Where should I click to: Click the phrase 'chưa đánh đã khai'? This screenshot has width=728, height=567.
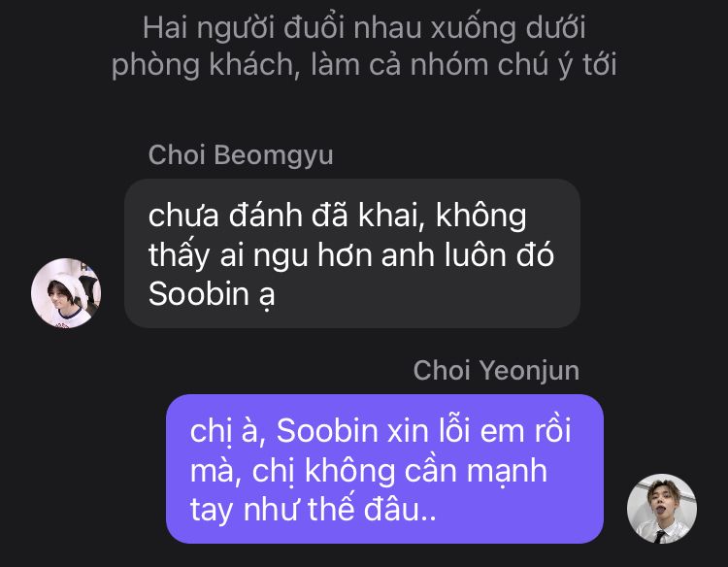tap(286, 216)
